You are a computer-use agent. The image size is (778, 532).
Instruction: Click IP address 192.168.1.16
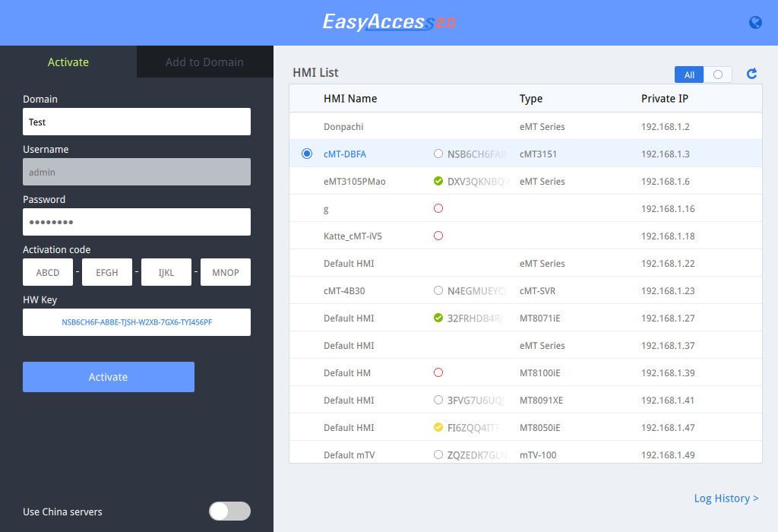point(668,209)
